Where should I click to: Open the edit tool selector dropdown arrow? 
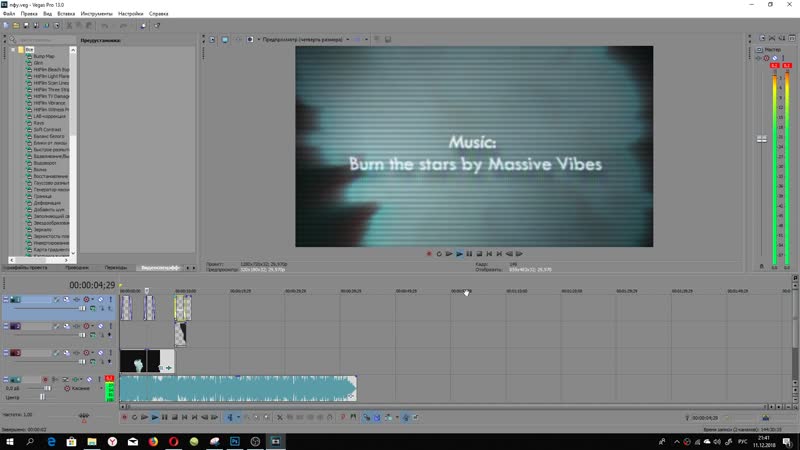238,417
